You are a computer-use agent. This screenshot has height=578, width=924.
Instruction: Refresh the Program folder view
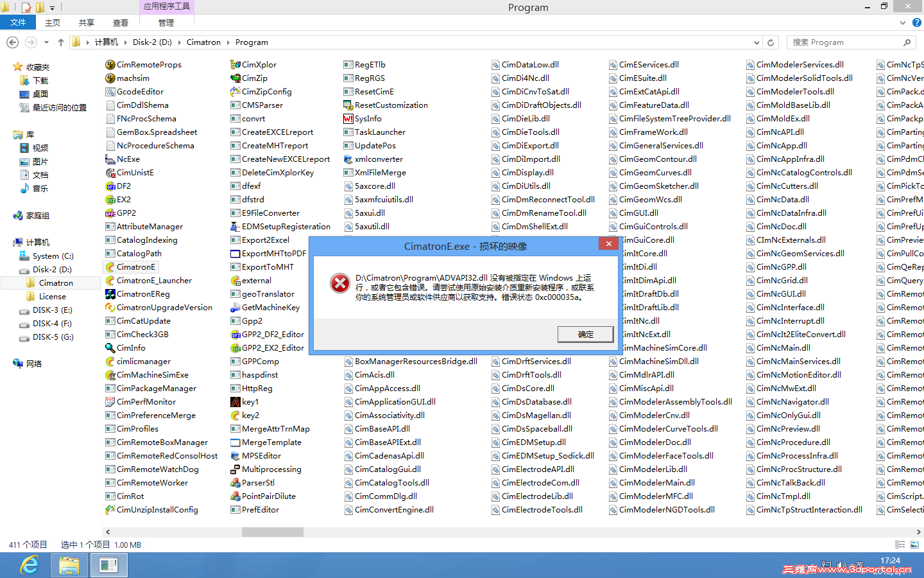[x=771, y=42]
